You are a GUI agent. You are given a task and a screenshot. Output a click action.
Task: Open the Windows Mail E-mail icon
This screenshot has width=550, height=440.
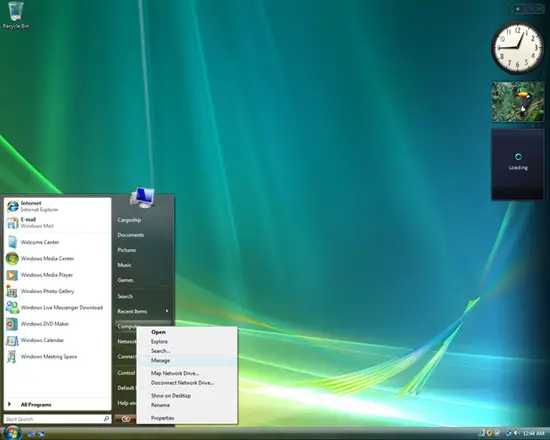click(x=12, y=223)
